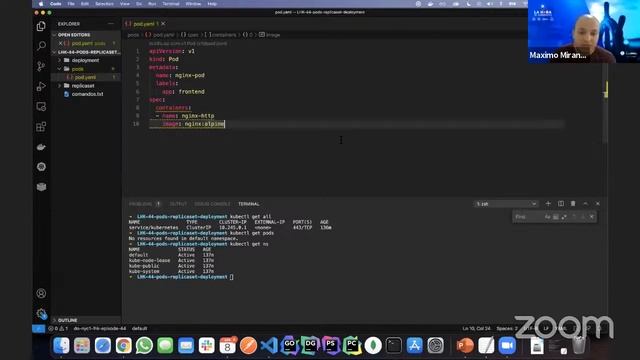640x360 pixels.
Task: Open the Terminal menu in menu bar
Action: (171, 4)
